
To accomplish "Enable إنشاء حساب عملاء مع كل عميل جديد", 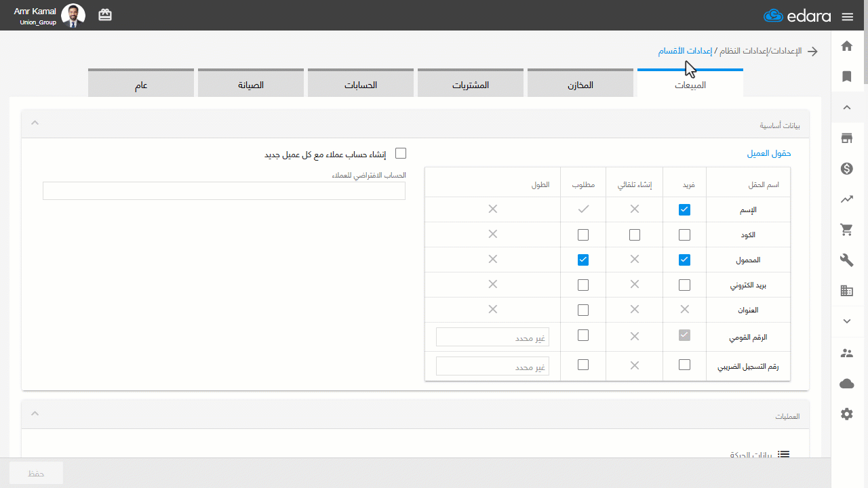I will 401,154.
